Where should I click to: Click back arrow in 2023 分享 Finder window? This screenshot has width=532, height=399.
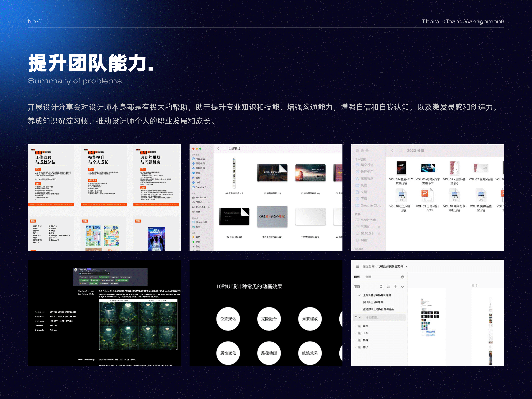pyautogui.click(x=392, y=151)
